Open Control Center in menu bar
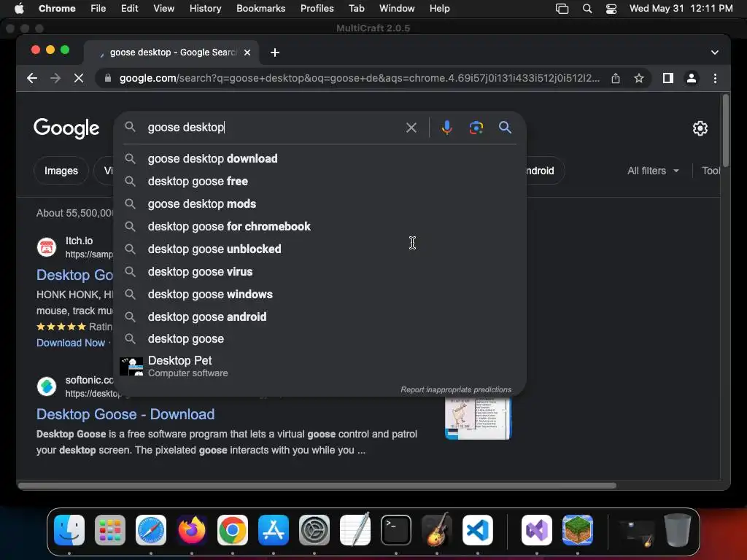 click(611, 9)
